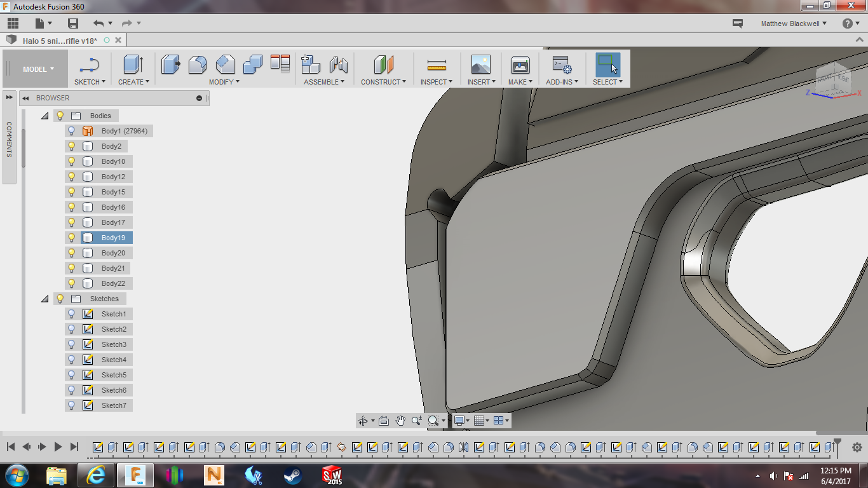Redo the last undone action
Viewport: 868px width, 488px height.
click(126, 24)
